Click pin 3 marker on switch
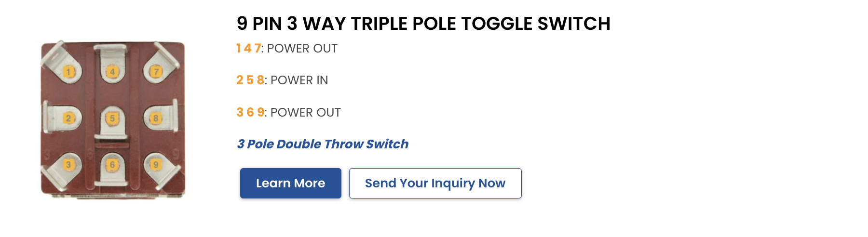 pos(68,165)
